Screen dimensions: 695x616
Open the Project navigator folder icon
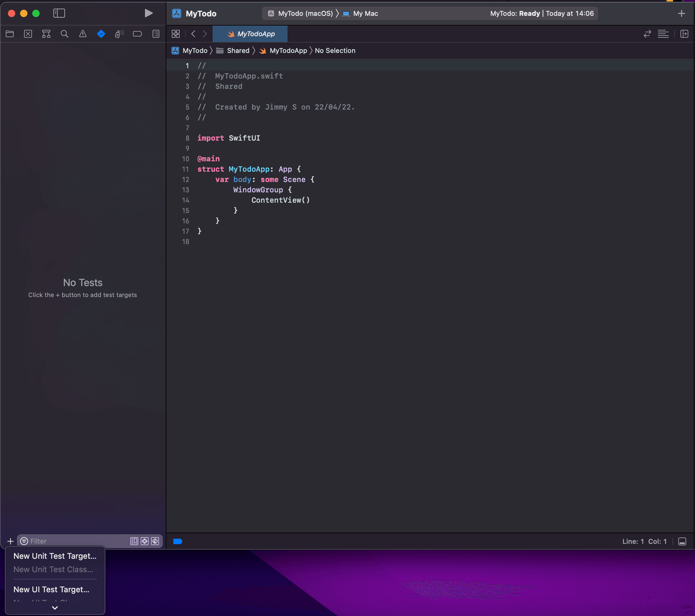point(10,34)
